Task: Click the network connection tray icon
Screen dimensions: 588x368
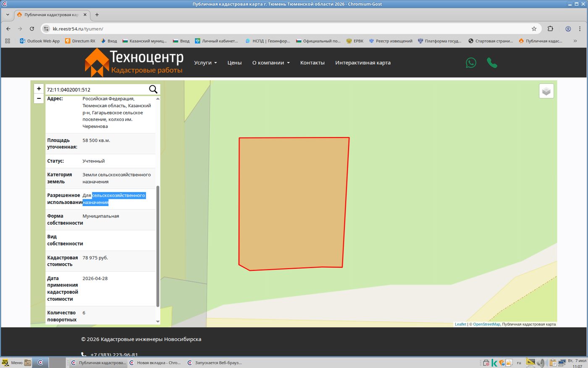Action: [562, 363]
